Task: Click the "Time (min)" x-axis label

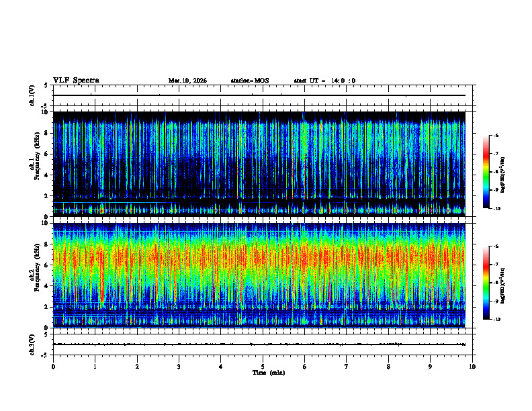Action: coord(269,373)
